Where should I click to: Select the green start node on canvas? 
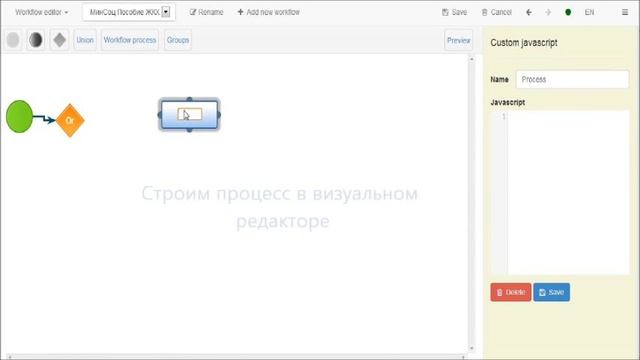point(19,116)
